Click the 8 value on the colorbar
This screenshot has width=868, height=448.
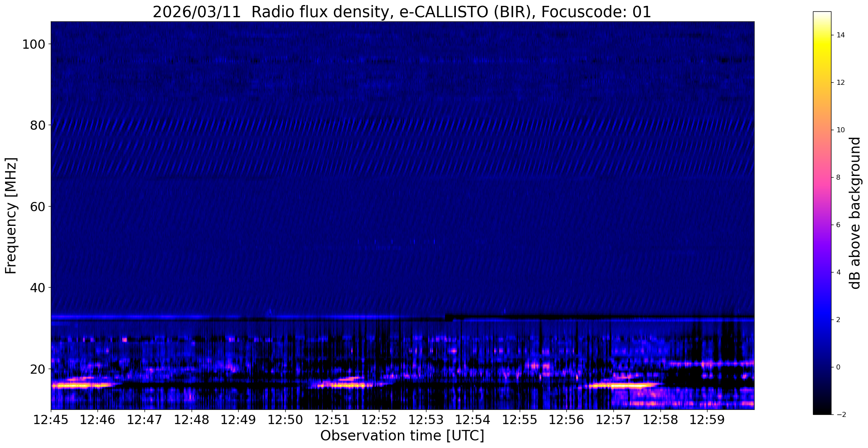[839, 178]
